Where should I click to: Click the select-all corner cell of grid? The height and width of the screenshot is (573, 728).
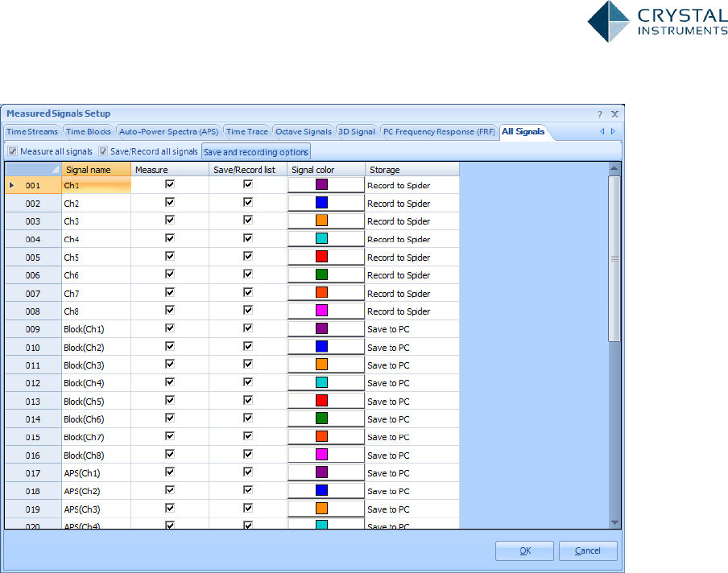pyautogui.click(x=33, y=170)
